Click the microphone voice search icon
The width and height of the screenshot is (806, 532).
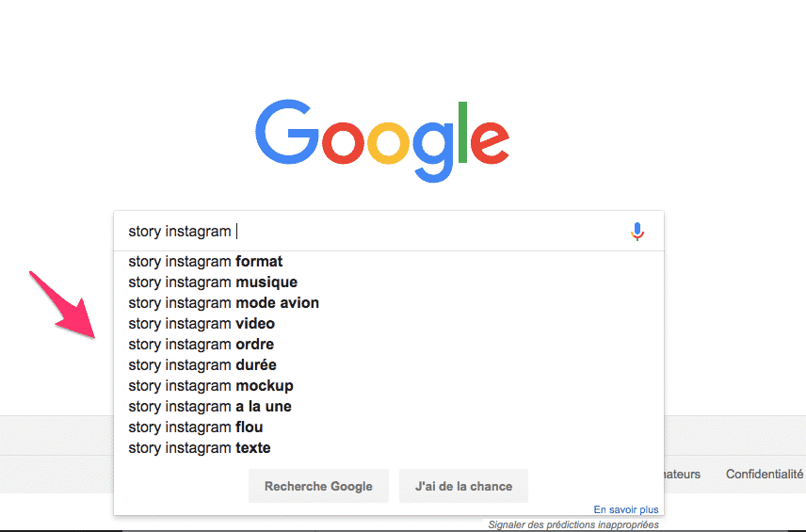coord(637,231)
